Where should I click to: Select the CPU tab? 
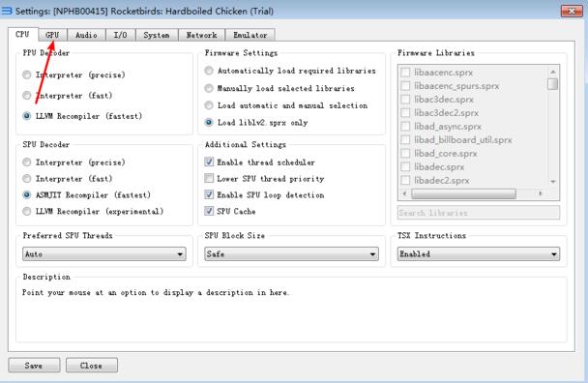(22, 34)
